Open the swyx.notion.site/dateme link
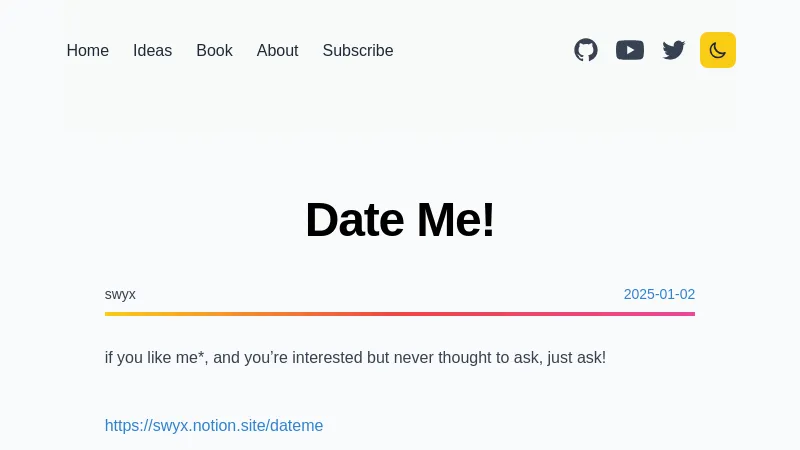Image resolution: width=800 pixels, height=450 pixels. [214, 426]
